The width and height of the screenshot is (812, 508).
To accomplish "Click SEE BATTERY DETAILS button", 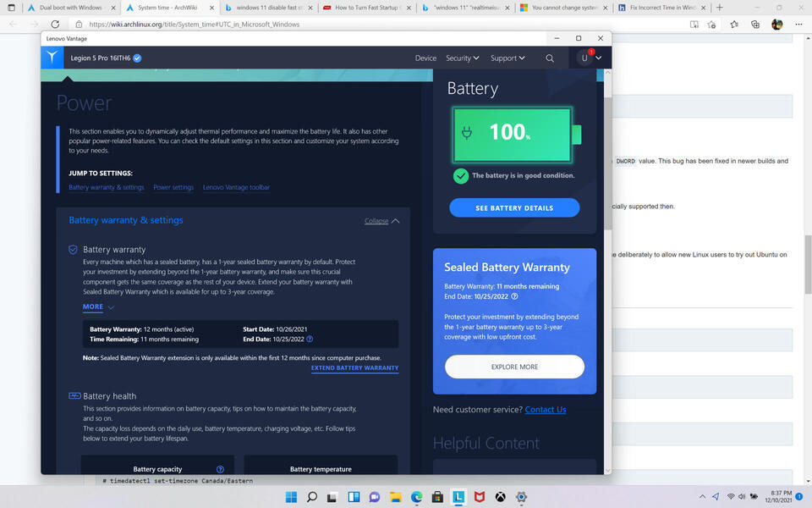I will pyautogui.click(x=514, y=208).
